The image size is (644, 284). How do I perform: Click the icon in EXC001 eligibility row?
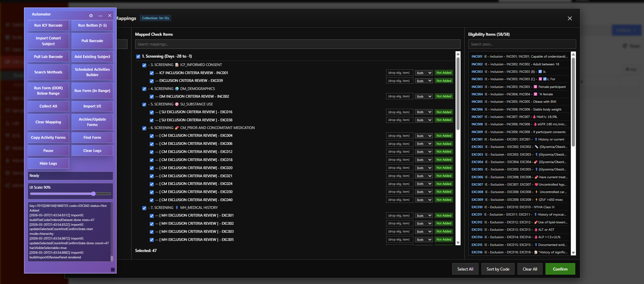click(536, 139)
